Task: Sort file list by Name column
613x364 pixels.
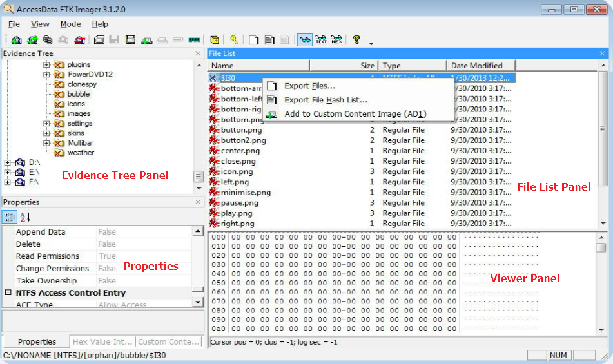Action: pyautogui.click(x=258, y=66)
